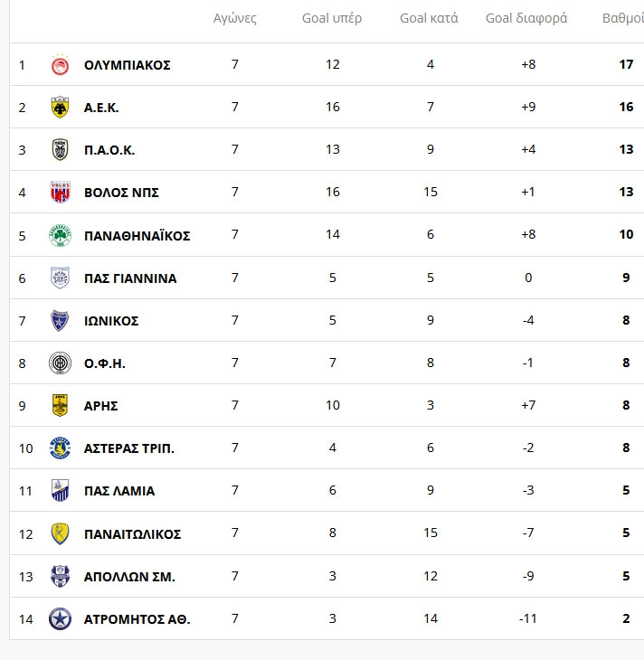Click the Panathinaikos clover logo

(60, 235)
